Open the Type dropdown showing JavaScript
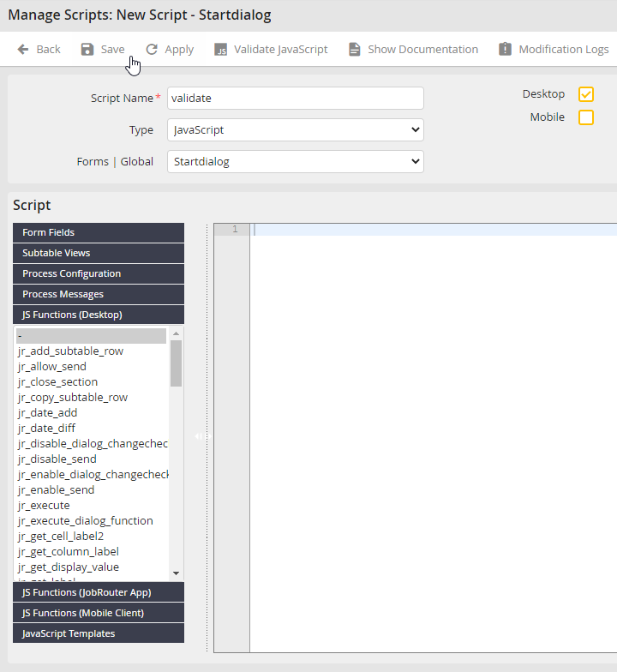This screenshot has height=672, width=617. [x=295, y=130]
